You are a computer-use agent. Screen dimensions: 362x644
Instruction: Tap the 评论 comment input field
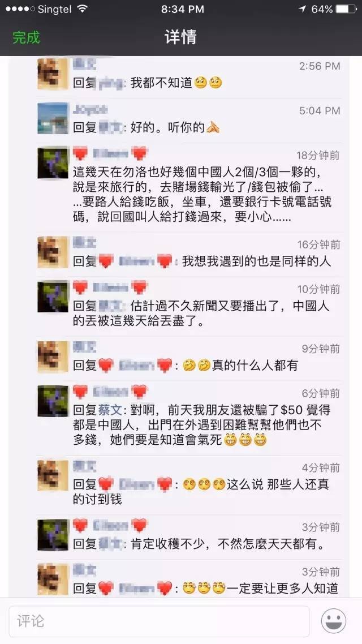click(159, 621)
